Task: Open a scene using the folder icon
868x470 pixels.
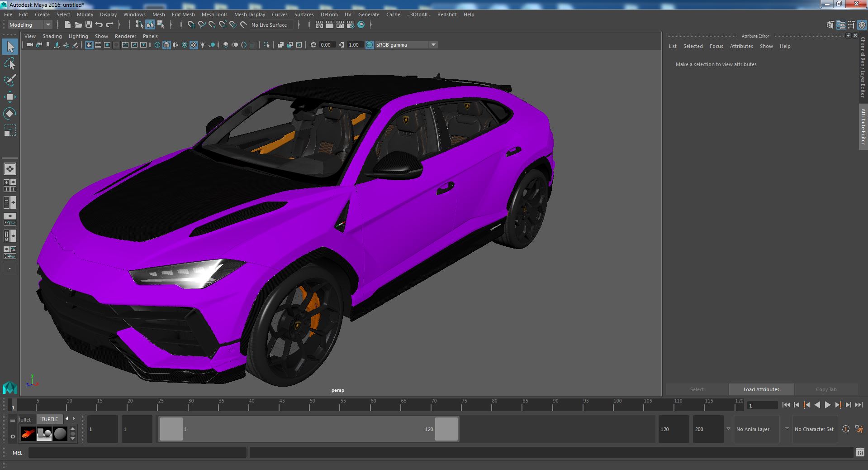Action: pos(78,25)
